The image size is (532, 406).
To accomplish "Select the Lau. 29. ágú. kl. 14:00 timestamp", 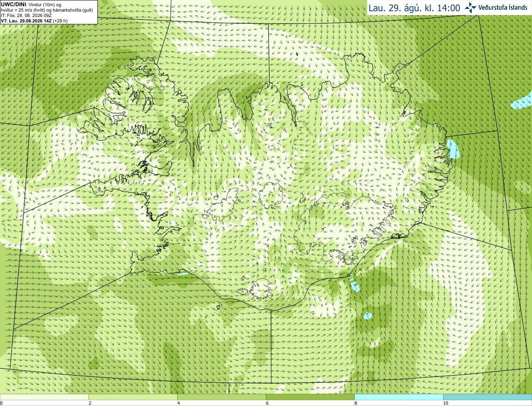I will click(414, 8).
